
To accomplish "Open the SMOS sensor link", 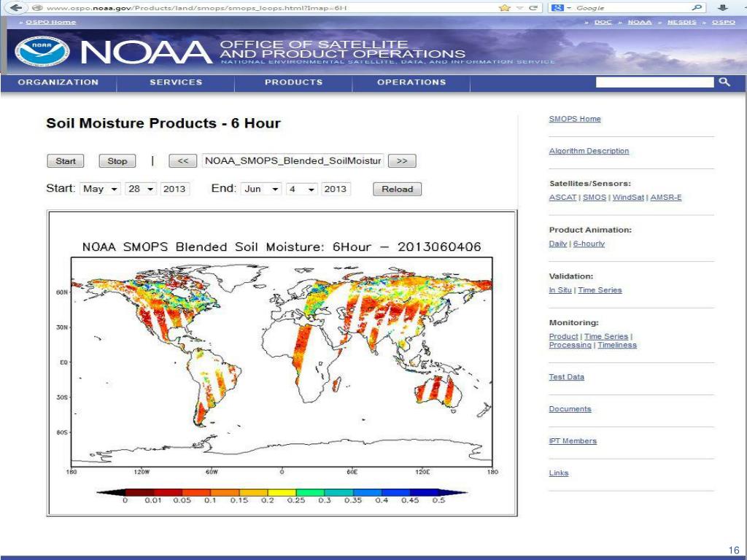I will point(595,197).
